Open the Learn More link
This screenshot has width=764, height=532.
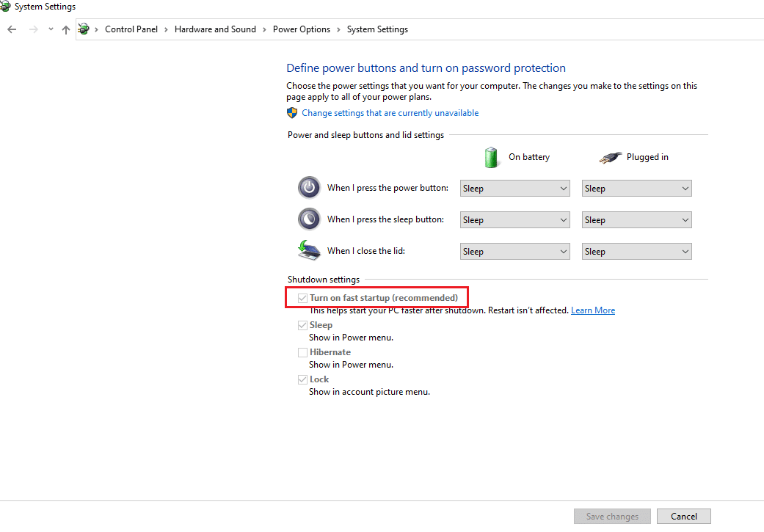tap(593, 310)
